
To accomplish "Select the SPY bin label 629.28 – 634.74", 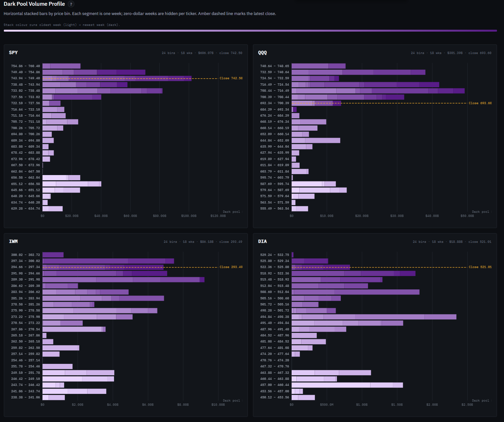I will pos(26,209).
